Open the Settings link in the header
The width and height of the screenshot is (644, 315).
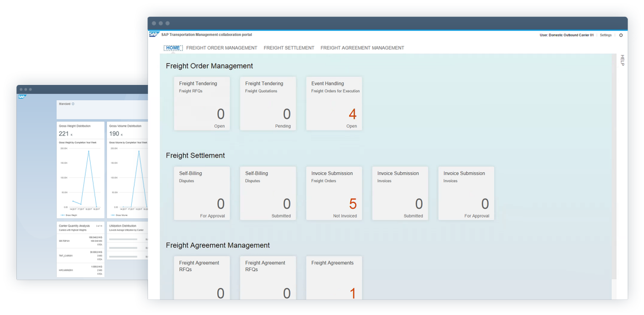pyautogui.click(x=605, y=35)
